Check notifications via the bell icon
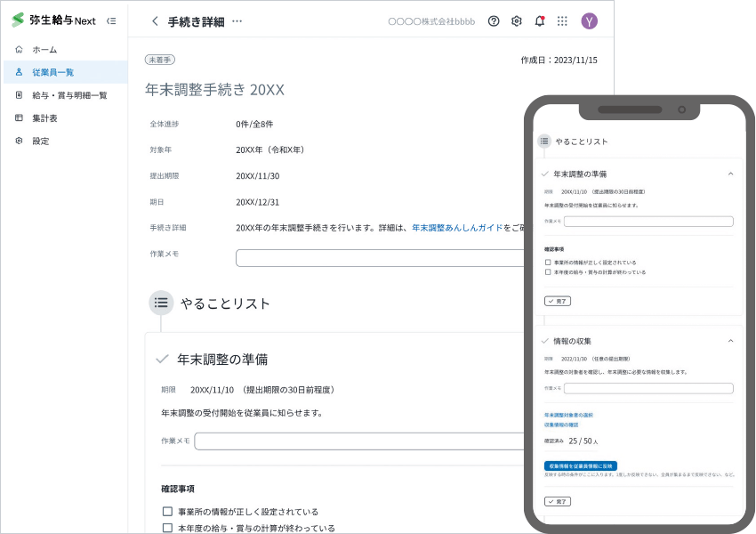The width and height of the screenshot is (756, 534). [x=539, y=21]
